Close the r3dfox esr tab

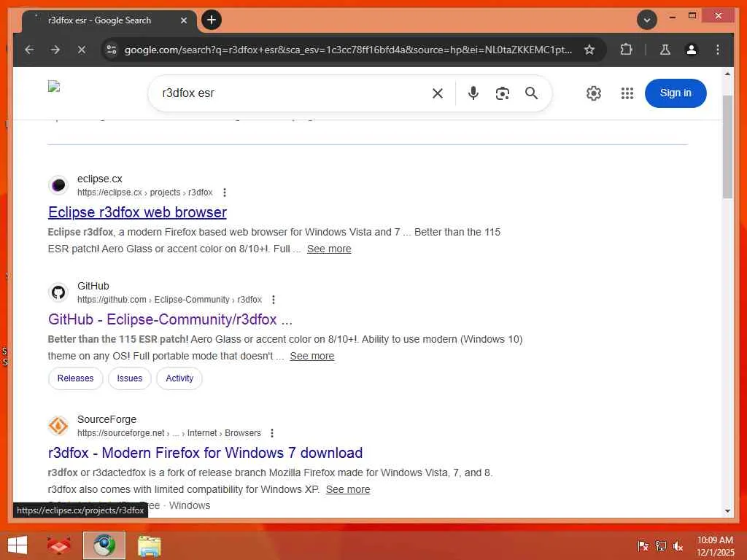click(x=183, y=20)
